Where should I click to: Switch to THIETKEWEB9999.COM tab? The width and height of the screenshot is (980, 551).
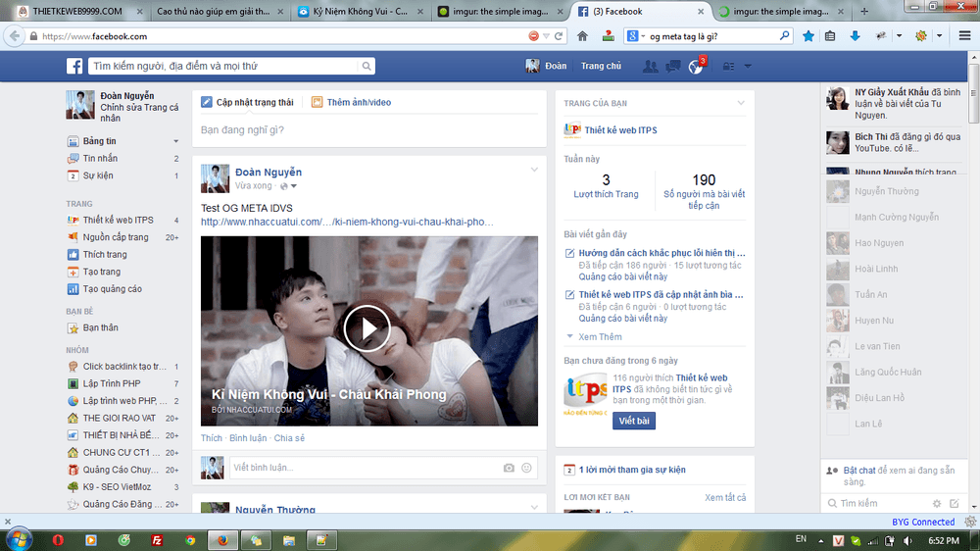(x=76, y=11)
